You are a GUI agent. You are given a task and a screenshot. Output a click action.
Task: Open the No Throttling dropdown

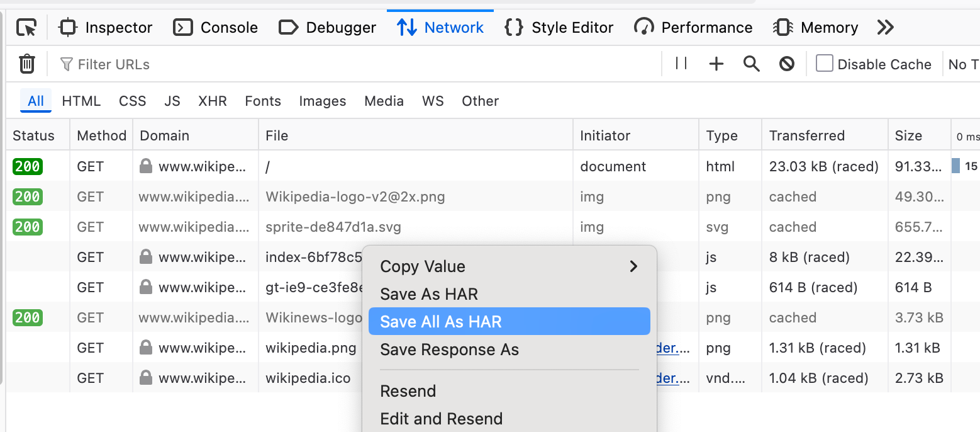(962, 64)
